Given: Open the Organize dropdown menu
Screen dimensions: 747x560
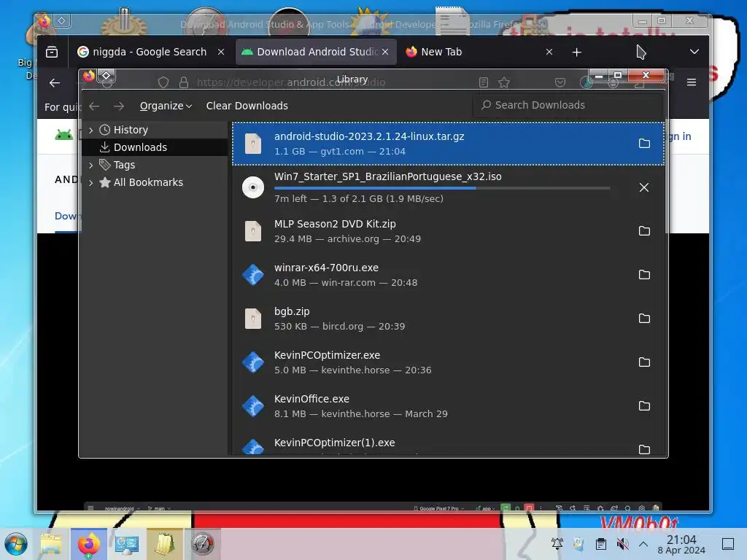Looking at the screenshot, I should coord(166,106).
